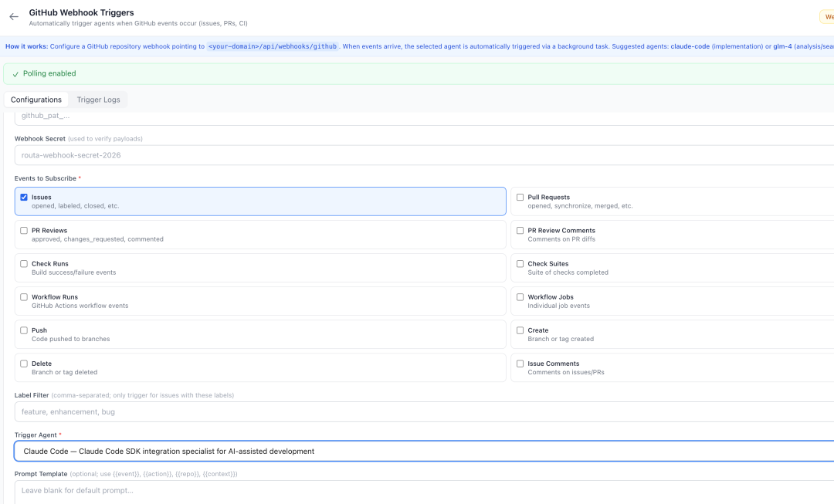The height and width of the screenshot is (504, 834).
Task: Enable the Push event checkbox
Action: [24, 330]
